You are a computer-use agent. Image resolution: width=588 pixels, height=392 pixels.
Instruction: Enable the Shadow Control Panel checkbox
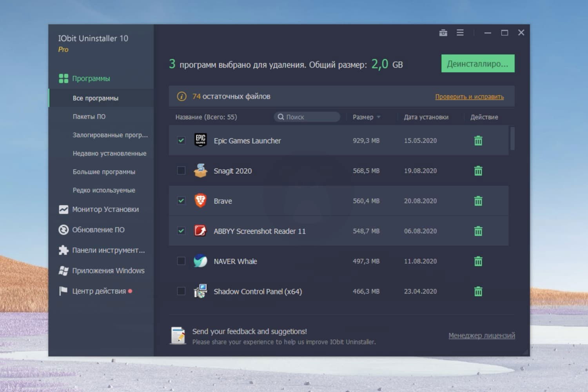tap(181, 291)
